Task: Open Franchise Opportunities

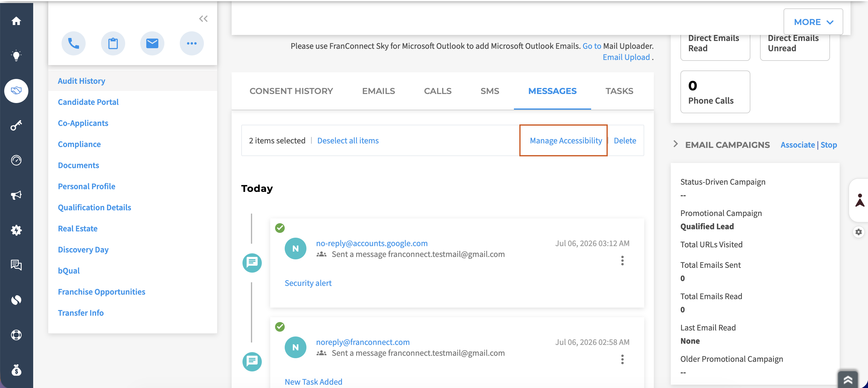Action: pyautogui.click(x=101, y=292)
